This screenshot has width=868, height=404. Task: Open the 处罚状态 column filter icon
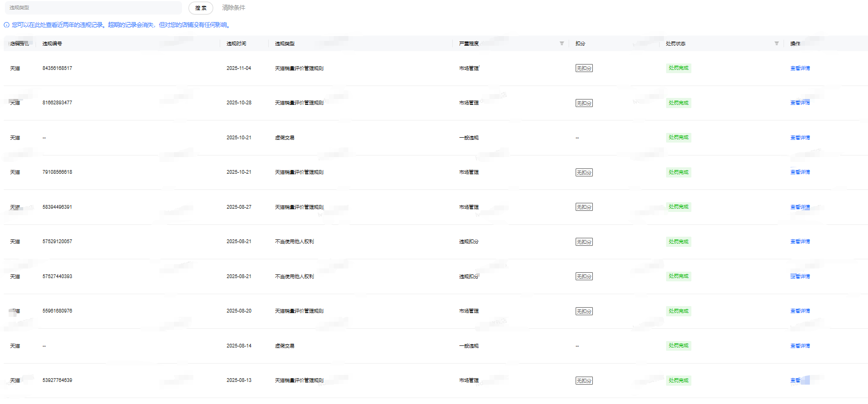(776, 44)
